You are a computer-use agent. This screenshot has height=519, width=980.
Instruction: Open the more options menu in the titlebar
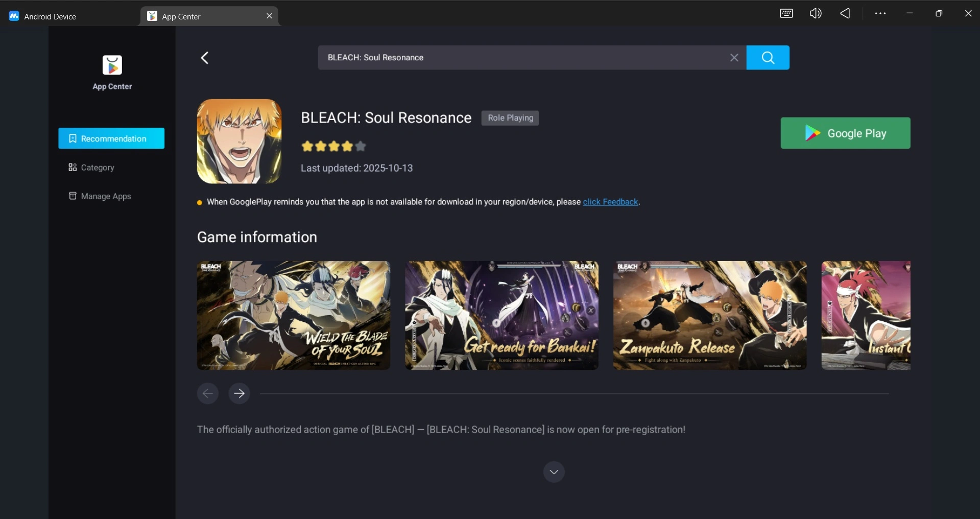[x=880, y=13]
